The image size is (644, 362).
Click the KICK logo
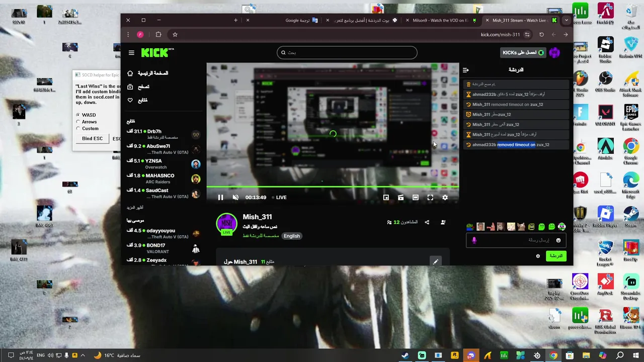pos(157,52)
